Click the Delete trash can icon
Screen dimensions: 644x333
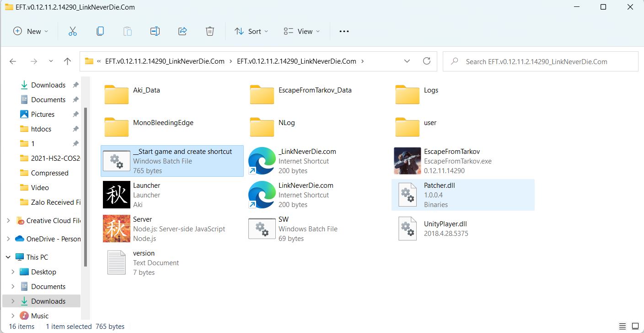(x=210, y=31)
